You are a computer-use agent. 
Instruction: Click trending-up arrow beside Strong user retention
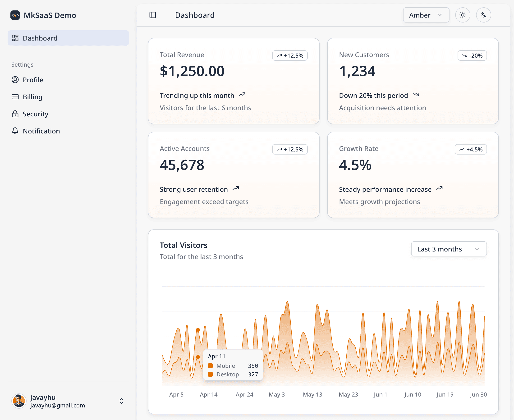point(235,188)
